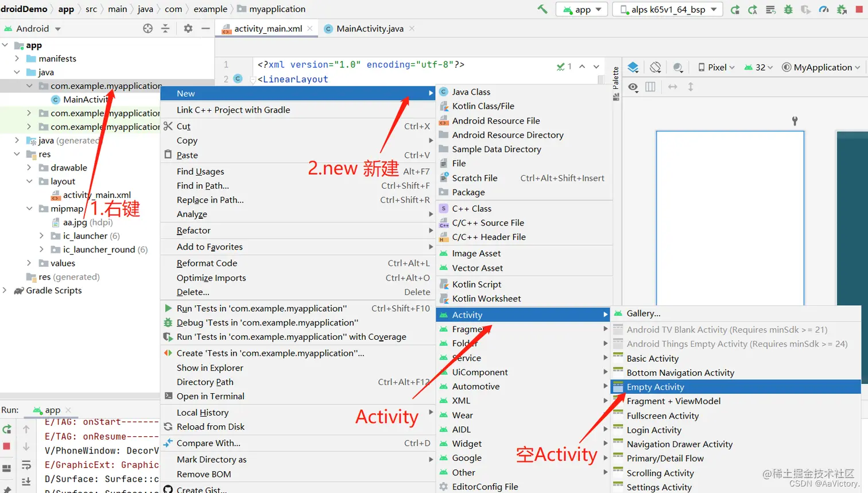Screen dimensions: 868x493
Task: Choose Android Resource File
Action: click(524, 121)
